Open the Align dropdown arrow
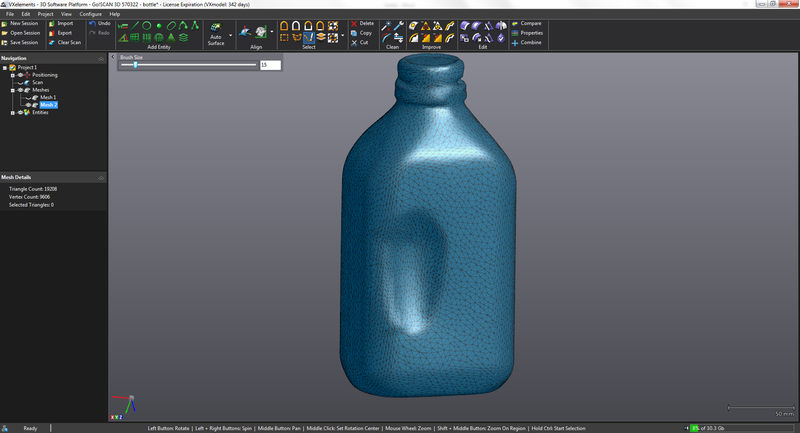Viewport: 800px width, 433px height. (272, 32)
